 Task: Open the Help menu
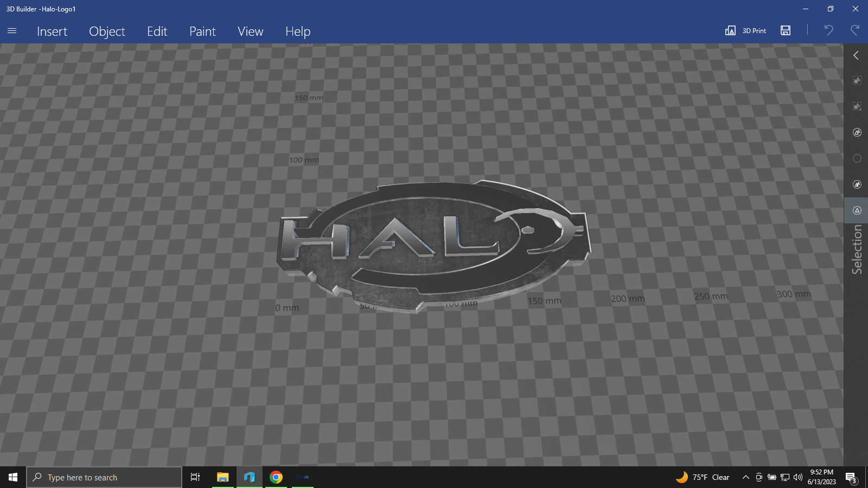[x=298, y=31]
